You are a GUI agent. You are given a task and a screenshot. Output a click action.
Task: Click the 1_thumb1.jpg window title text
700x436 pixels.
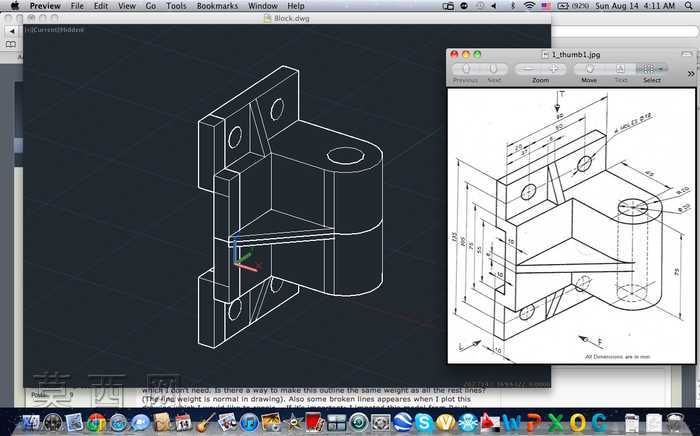point(576,54)
